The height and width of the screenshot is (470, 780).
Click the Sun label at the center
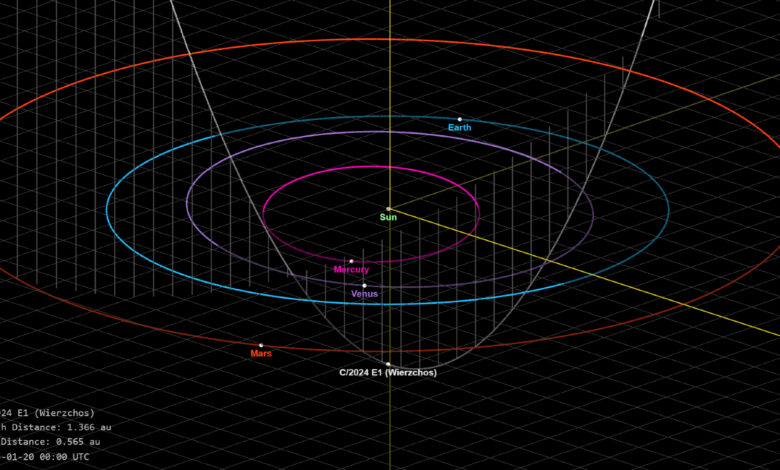coord(388,217)
